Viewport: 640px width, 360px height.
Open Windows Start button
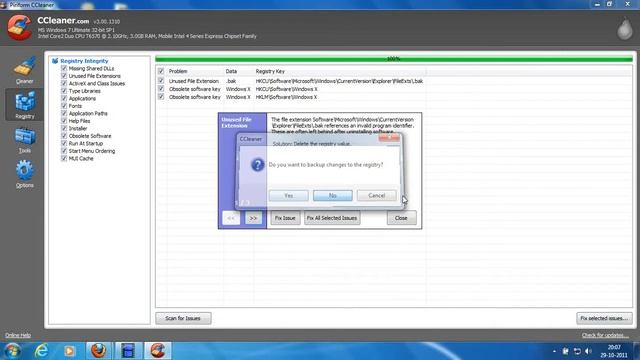(12, 351)
